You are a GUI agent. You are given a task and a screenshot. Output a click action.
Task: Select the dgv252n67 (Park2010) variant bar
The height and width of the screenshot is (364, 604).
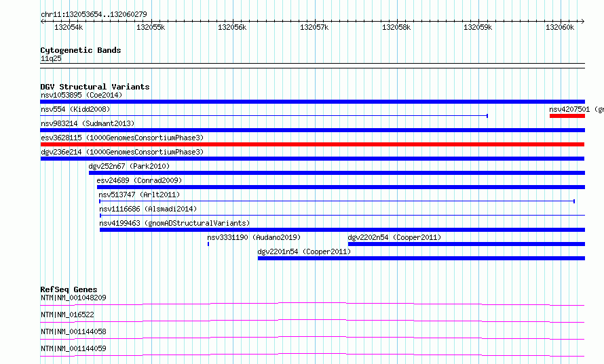[x=337, y=173]
